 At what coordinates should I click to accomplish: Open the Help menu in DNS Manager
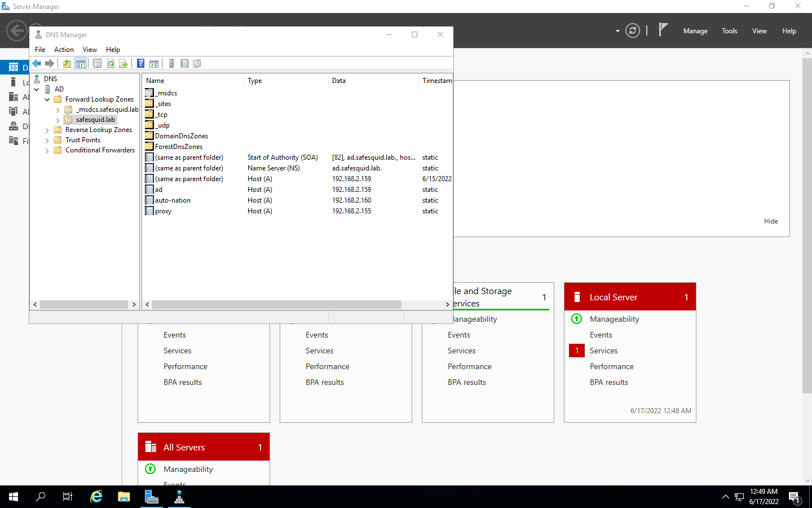[113, 50]
